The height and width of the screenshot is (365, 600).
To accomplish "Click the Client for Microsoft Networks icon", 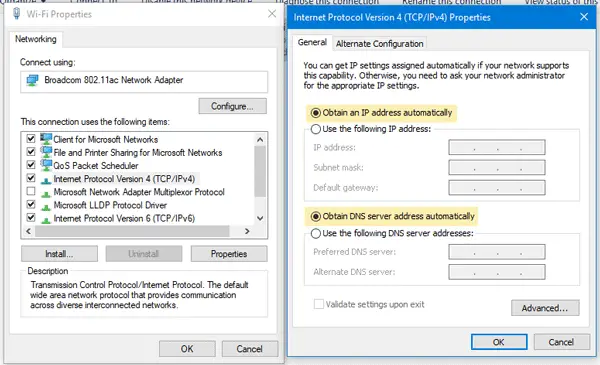I will pyautogui.click(x=46, y=139).
